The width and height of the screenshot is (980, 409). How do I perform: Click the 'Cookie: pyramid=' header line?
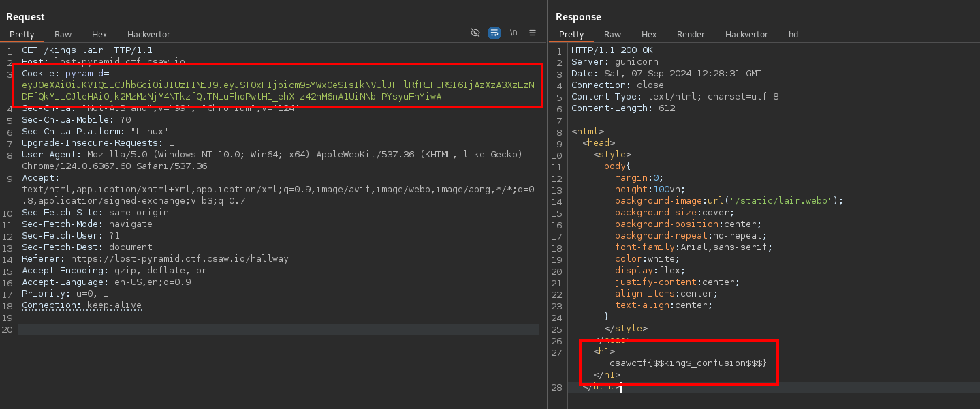pos(65,74)
